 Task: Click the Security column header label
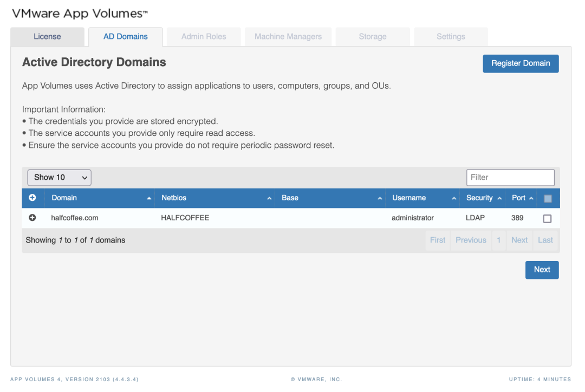coord(479,198)
